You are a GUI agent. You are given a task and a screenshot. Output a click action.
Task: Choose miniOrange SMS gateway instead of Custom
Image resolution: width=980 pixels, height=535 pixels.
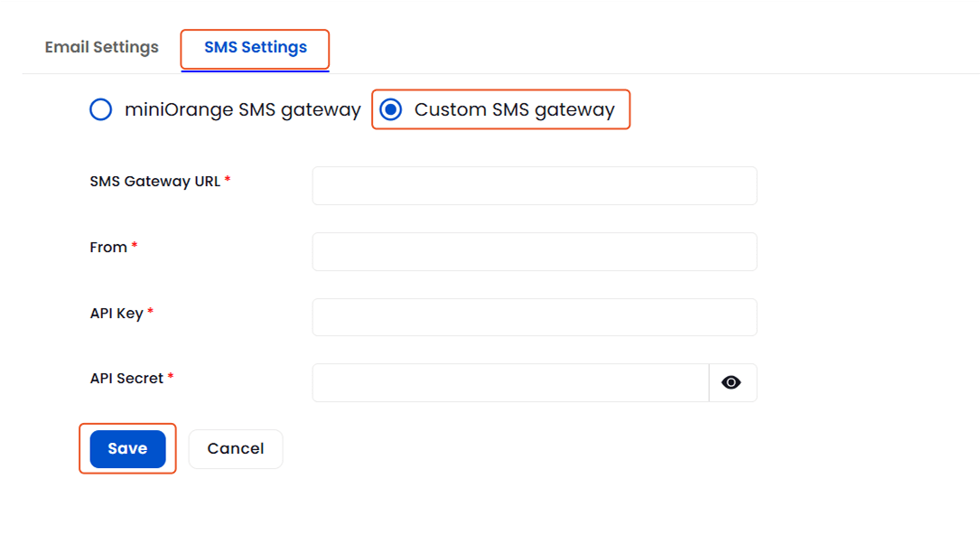pos(100,109)
